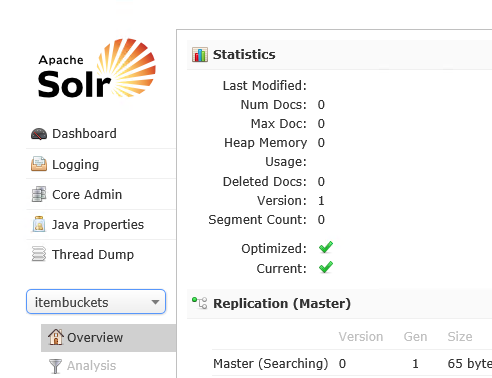This screenshot has height=378, width=492.
Task: Click the Dashboard gauge icon
Action: pyautogui.click(x=39, y=134)
